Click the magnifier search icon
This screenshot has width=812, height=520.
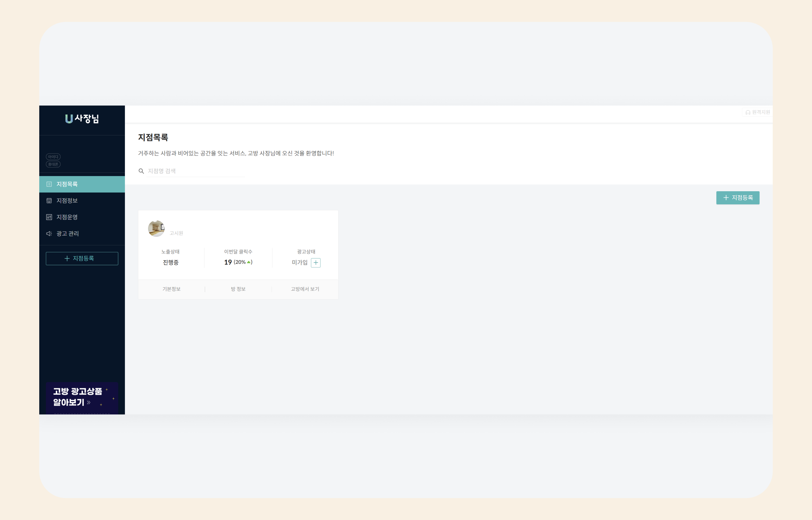tap(141, 171)
